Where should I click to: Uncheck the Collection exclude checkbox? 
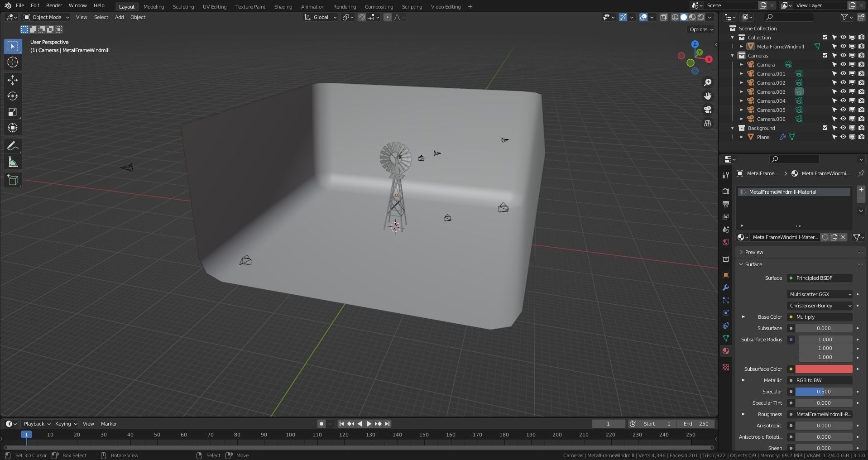(x=825, y=38)
